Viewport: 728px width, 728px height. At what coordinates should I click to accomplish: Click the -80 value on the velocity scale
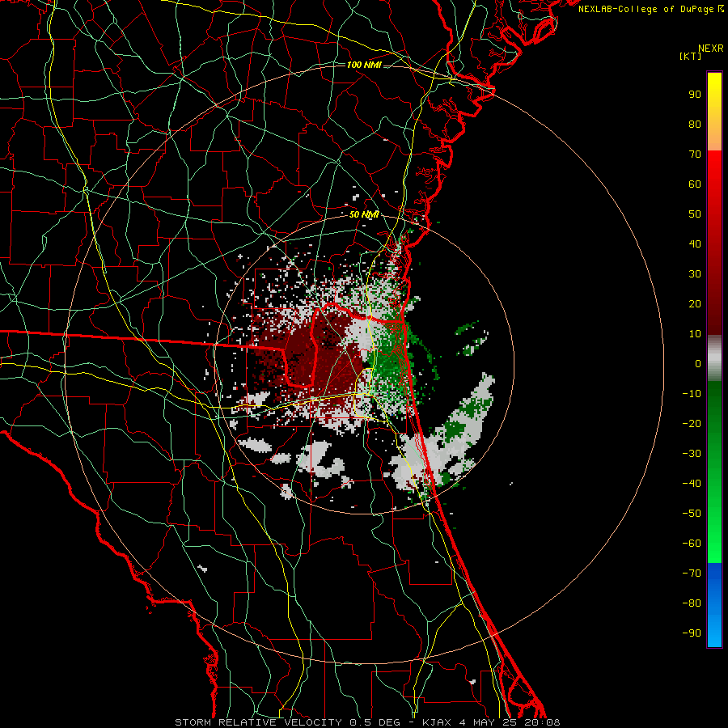point(692,603)
